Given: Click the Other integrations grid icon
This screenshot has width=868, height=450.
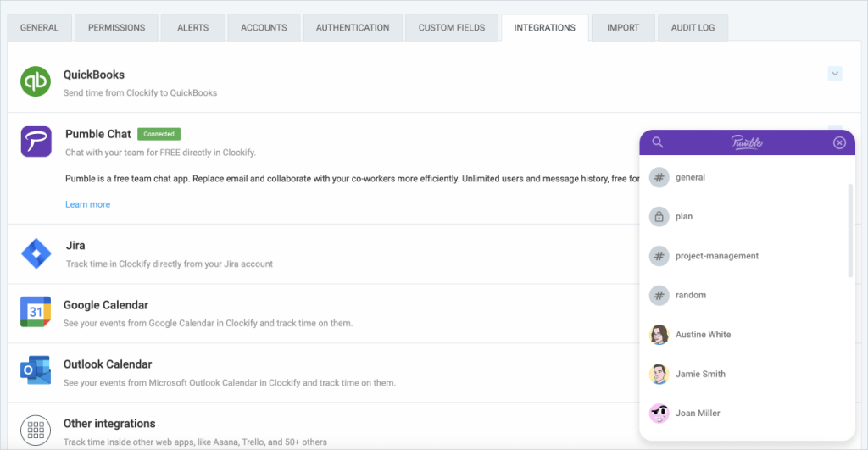Looking at the screenshot, I should (36, 430).
